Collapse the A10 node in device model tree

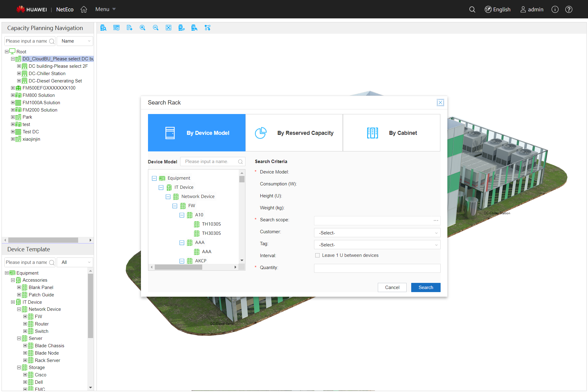(x=182, y=215)
